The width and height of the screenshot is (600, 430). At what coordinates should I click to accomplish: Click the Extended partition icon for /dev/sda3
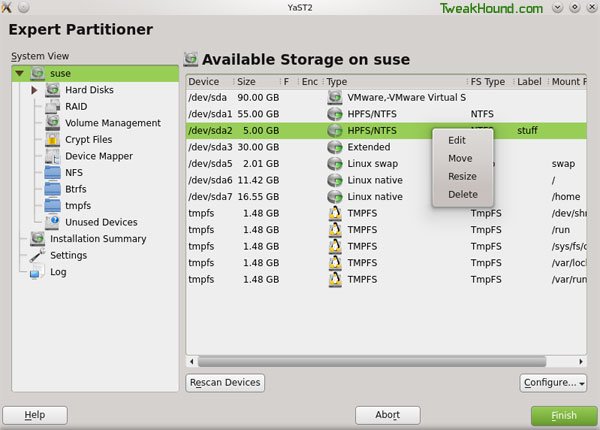(x=335, y=147)
